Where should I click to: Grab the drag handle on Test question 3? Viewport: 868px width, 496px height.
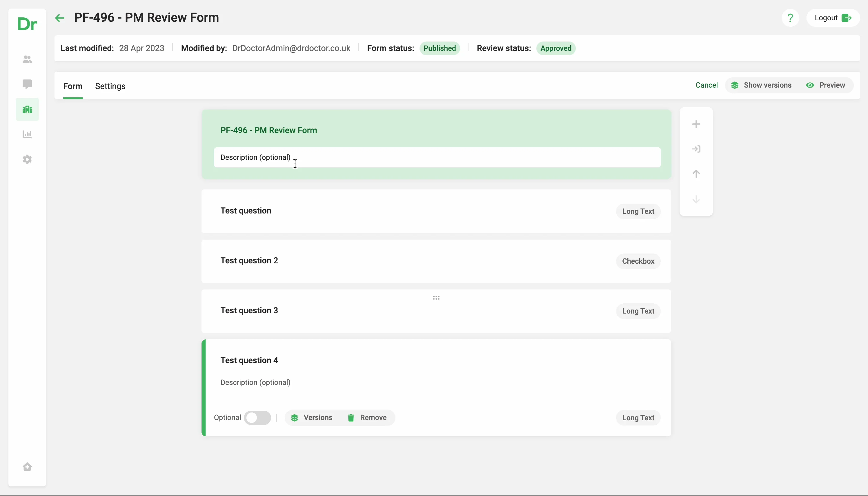point(436,298)
